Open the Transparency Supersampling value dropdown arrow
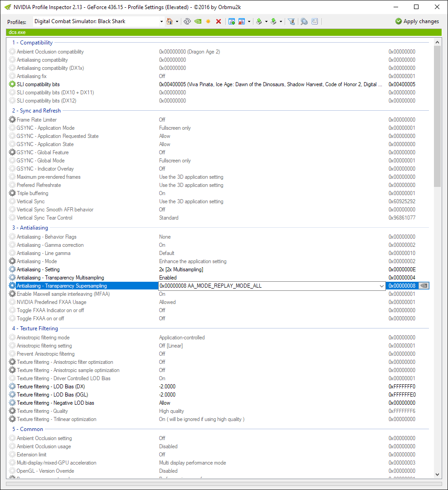The height and width of the screenshot is (490, 448). pyautogui.click(x=381, y=286)
